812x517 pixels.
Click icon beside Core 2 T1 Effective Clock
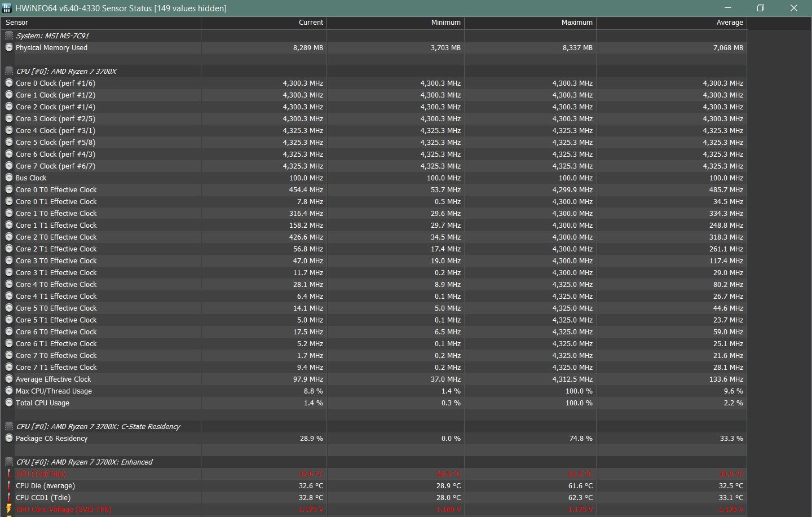(x=8, y=249)
